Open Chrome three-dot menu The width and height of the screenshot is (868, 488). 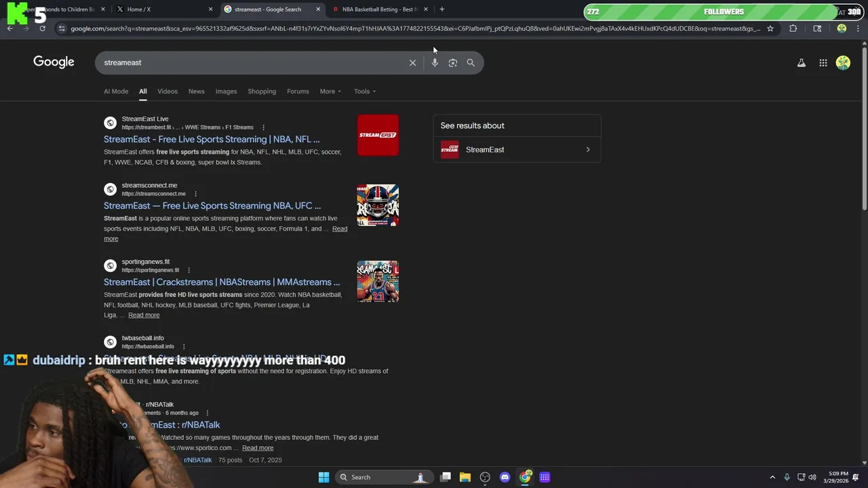(858, 28)
